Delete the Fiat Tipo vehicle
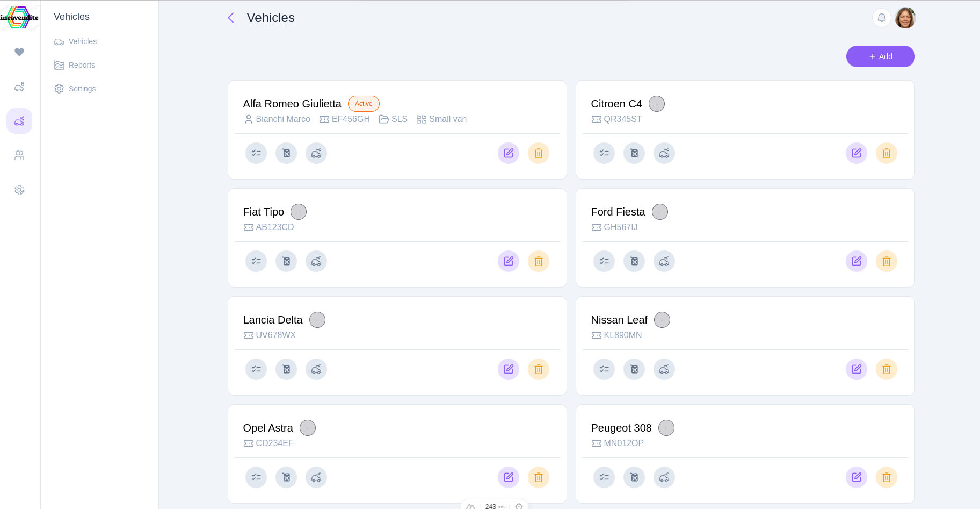The width and height of the screenshot is (980, 509). click(539, 261)
